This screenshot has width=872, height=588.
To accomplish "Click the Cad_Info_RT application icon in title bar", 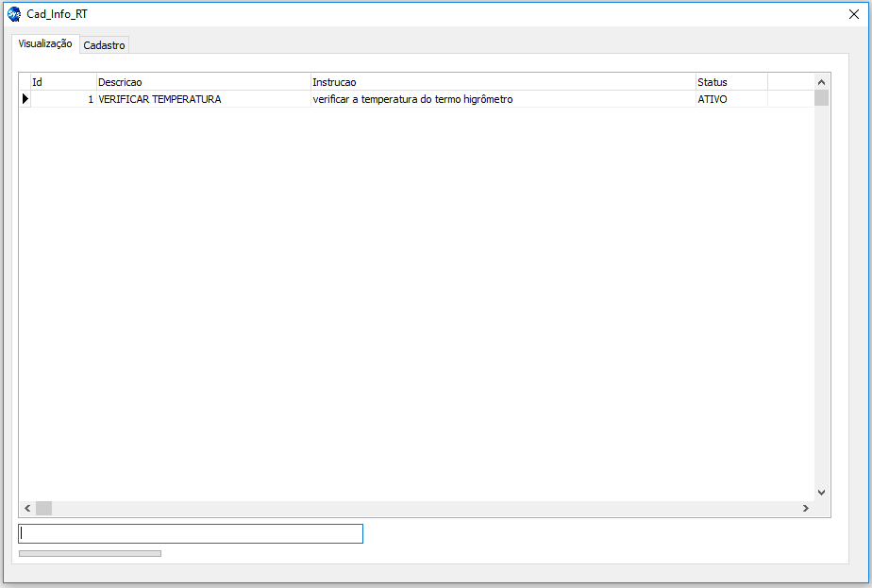I will tap(14, 14).
